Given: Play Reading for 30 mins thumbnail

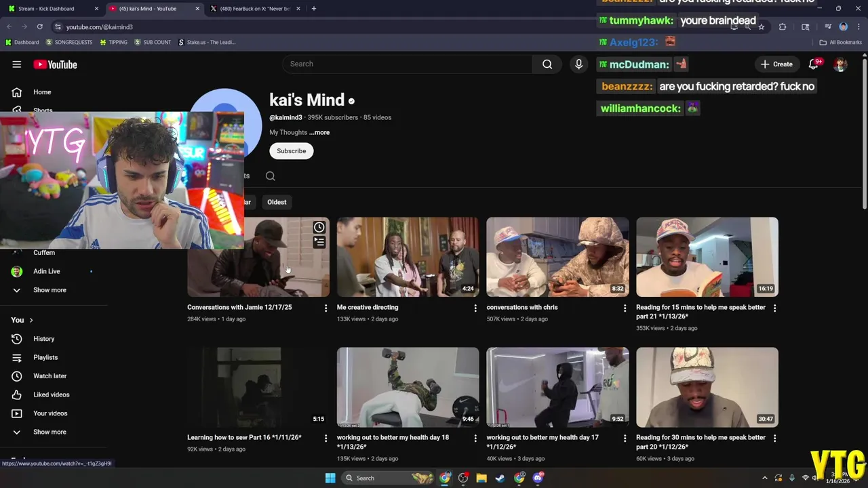Looking at the screenshot, I should (707, 387).
